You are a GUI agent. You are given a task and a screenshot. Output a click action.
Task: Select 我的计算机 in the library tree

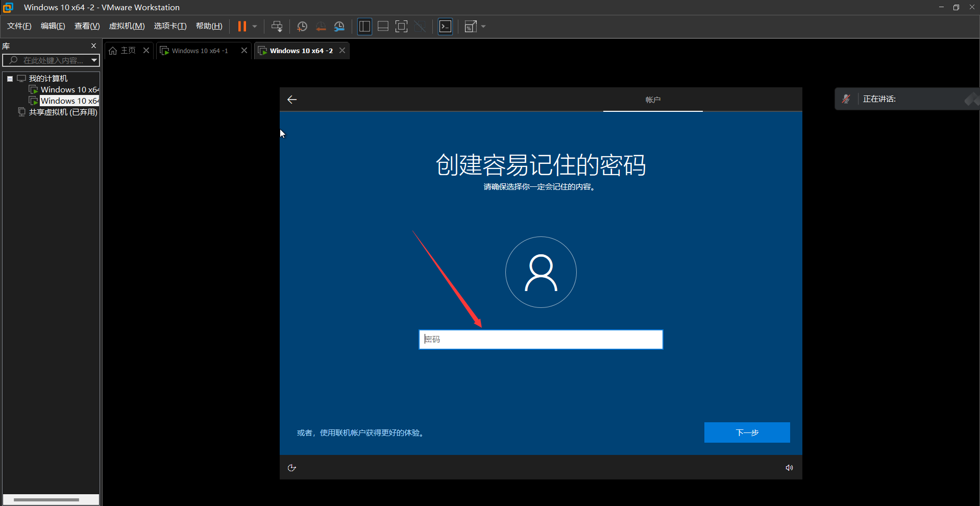[x=48, y=79]
